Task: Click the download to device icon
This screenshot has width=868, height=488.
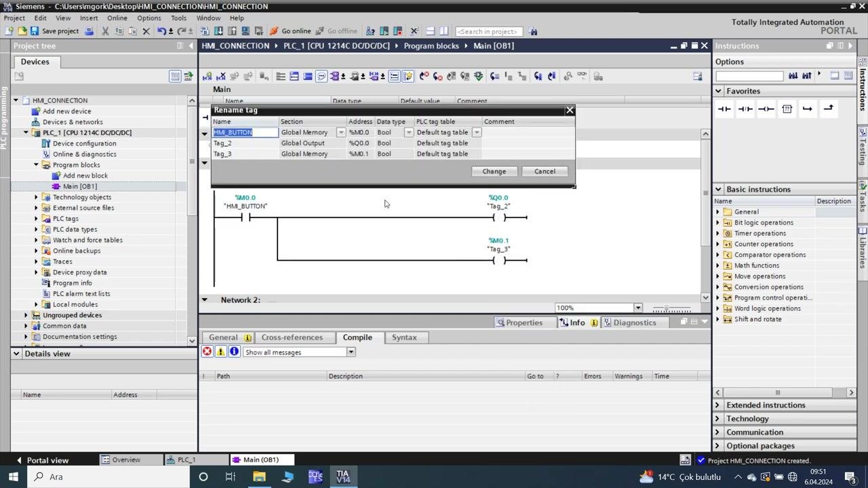Action: click(218, 31)
